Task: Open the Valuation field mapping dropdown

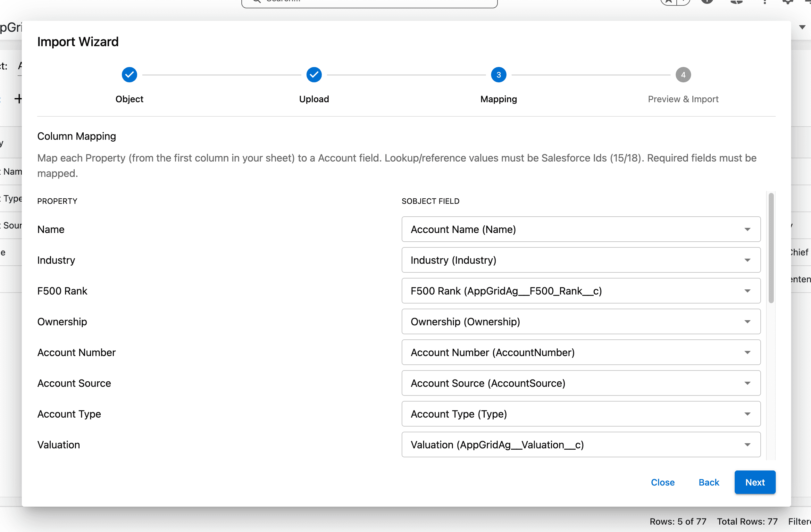Action: point(581,445)
